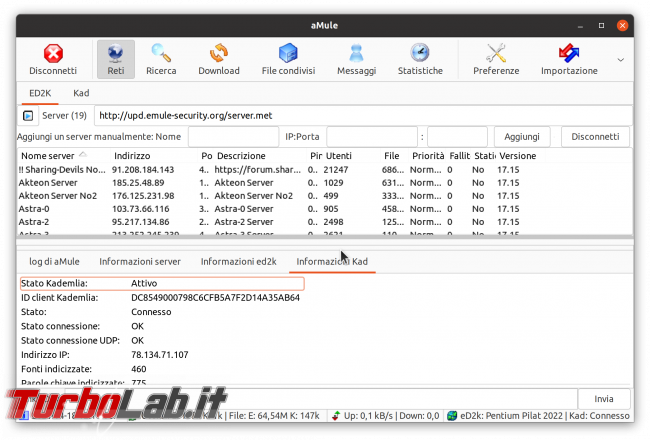This screenshot has width=650, height=440.
Task: Click the Server (19) label
Action: pos(64,116)
